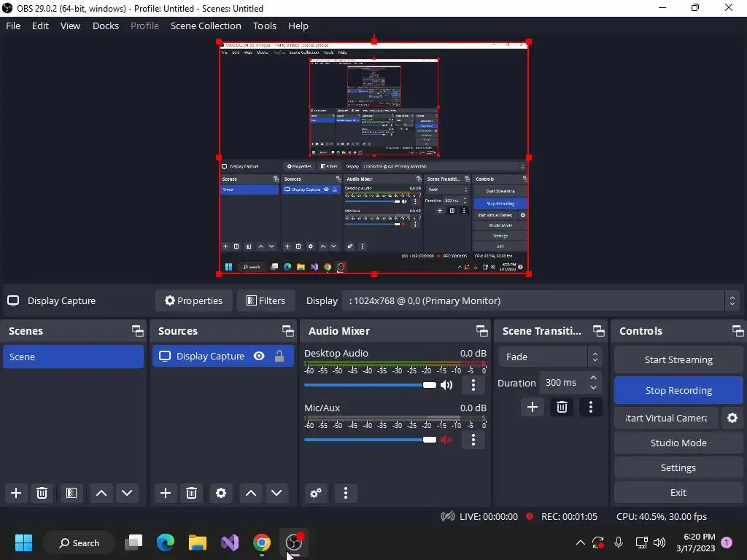This screenshot has width=747, height=560.
Task: Open taskbar clock showing 6:20 PM
Action: pyautogui.click(x=695, y=542)
